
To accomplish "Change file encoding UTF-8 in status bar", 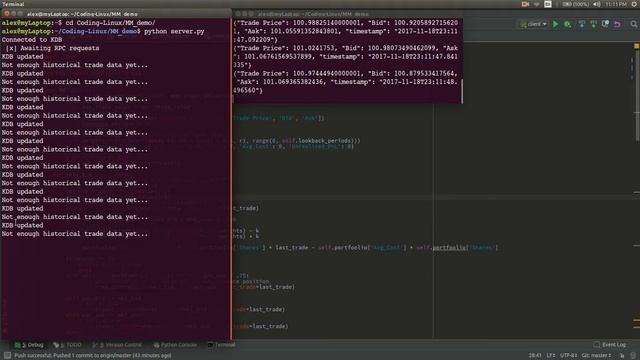I will (568, 356).
